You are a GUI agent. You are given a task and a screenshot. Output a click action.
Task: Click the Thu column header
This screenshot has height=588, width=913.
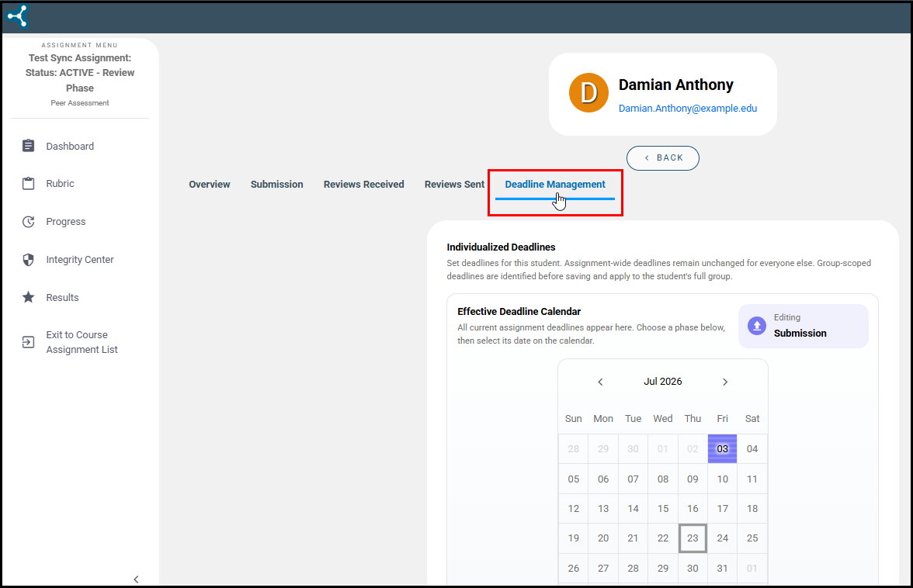[693, 419]
